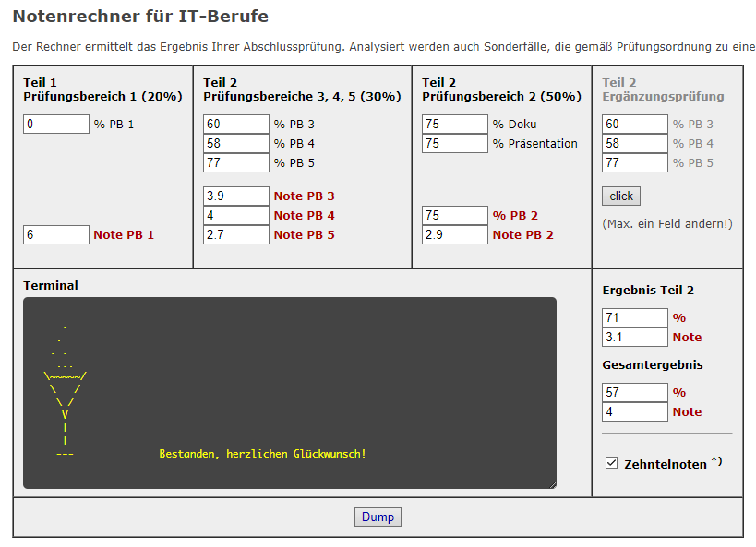Click the Ergebnis Teil 2 Note field
This screenshot has height=547, width=756.
click(634, 337)
